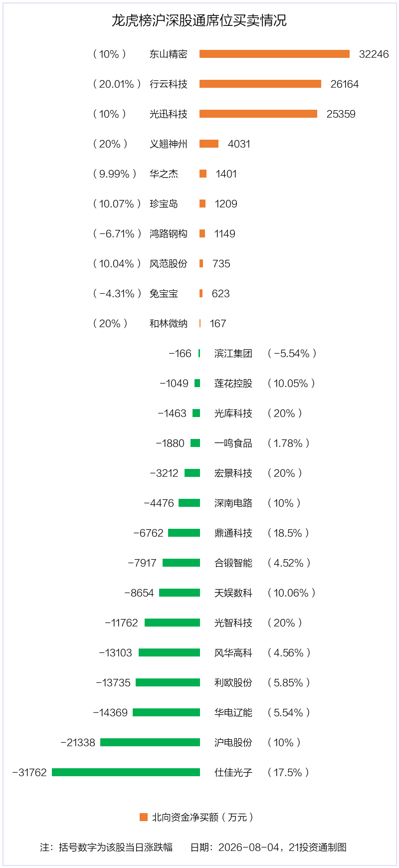Click the 行云科技 bar showing 26164
Image resolution: width=399 pixels, height=868 pixels.
click(260, 84)
